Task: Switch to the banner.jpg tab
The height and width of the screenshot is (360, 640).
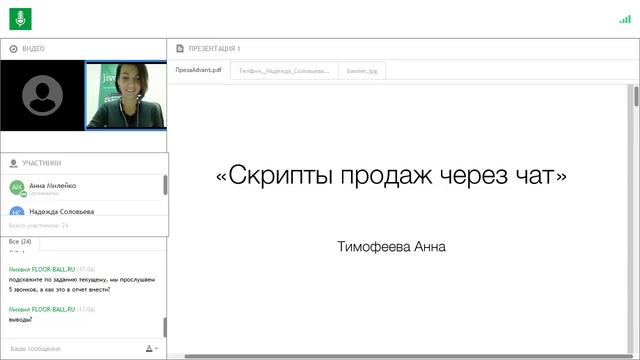Action: 362,71
